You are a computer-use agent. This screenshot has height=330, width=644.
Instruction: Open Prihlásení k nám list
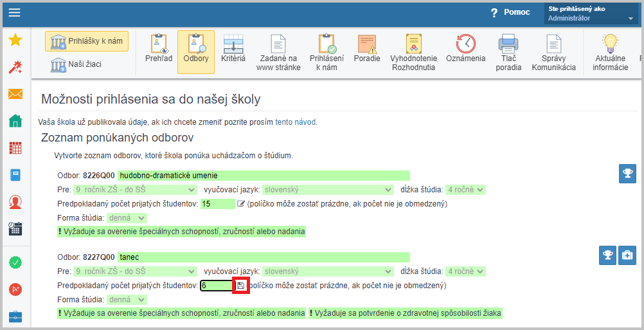tap(326, 51)
